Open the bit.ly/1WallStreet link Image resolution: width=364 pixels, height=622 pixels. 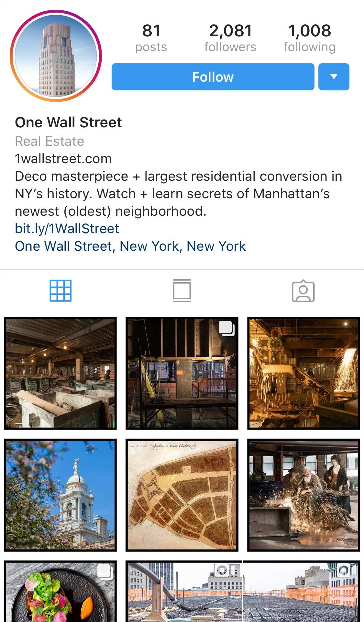click(x=67, y=229)
